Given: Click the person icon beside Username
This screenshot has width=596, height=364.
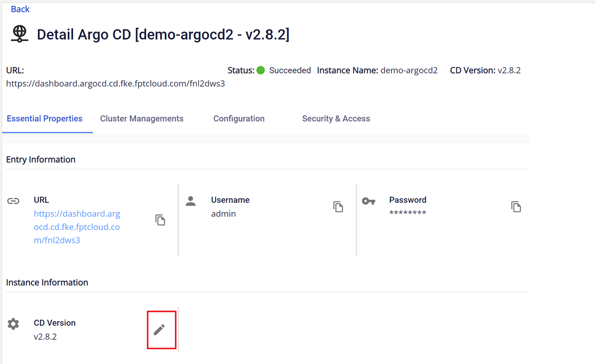Looking at the screenshot, I should (191, 201).
